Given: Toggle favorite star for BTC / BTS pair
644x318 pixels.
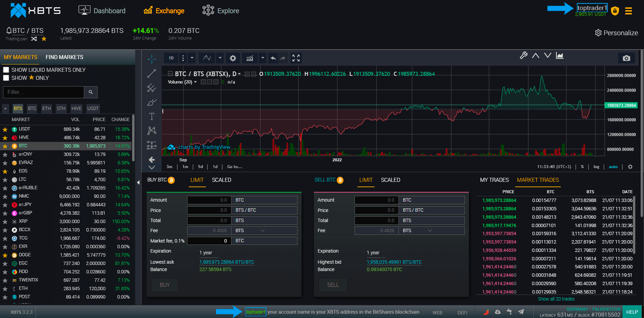Looking at the screenshot, I should [44, 39].
